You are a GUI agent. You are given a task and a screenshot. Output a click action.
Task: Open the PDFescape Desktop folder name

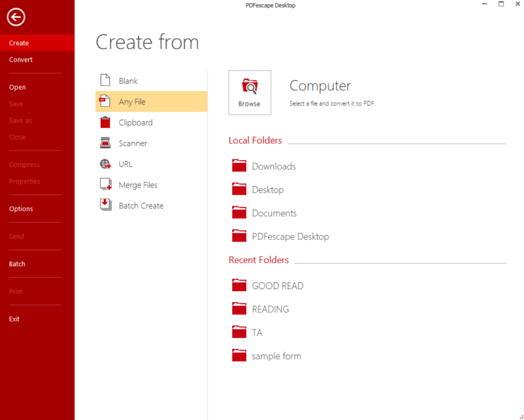(x=291, y=236)
